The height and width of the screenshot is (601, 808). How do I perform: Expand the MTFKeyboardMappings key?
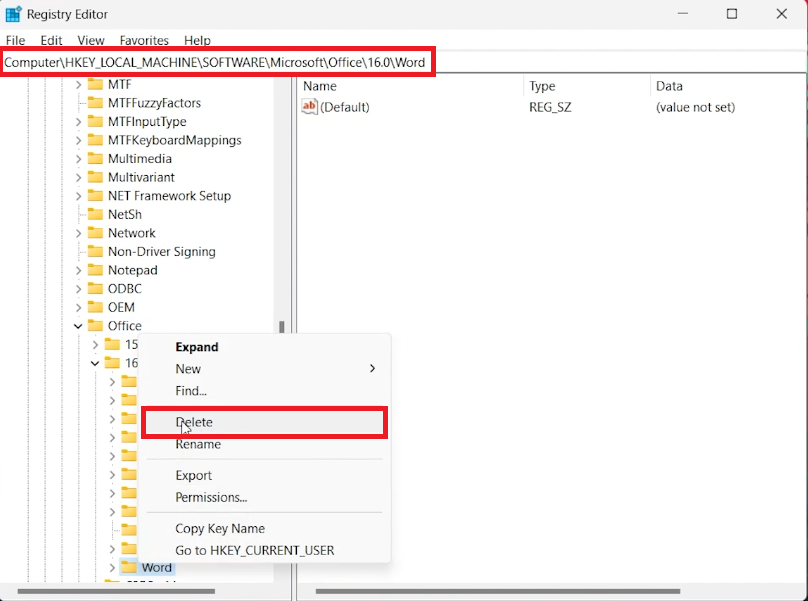tap(78, 140)
